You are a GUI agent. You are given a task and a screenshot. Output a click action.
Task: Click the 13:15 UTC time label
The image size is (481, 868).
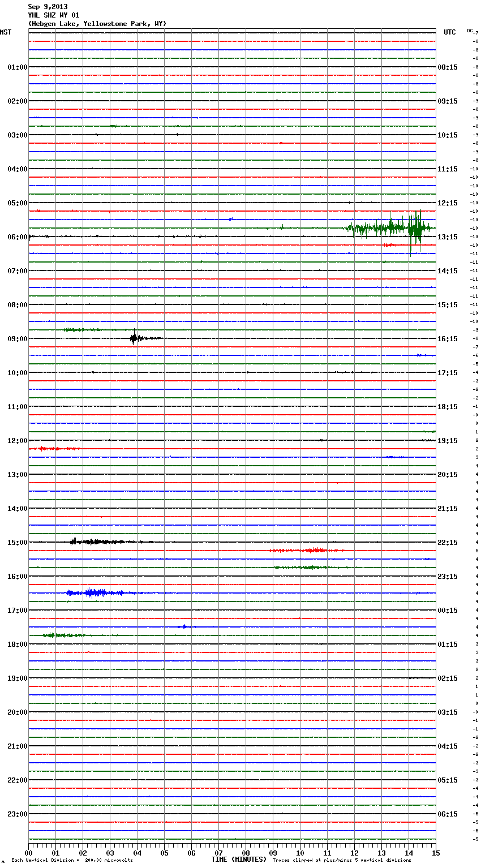(448, 237)
